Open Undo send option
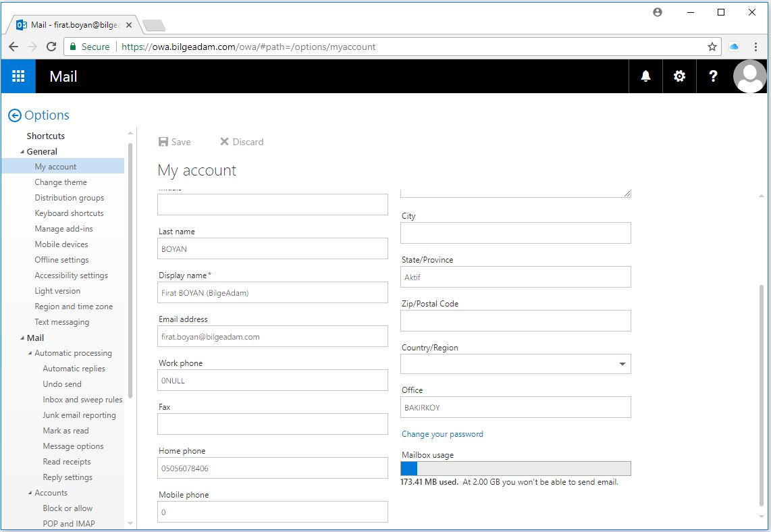The image size is (771, 532). [62, 384]
